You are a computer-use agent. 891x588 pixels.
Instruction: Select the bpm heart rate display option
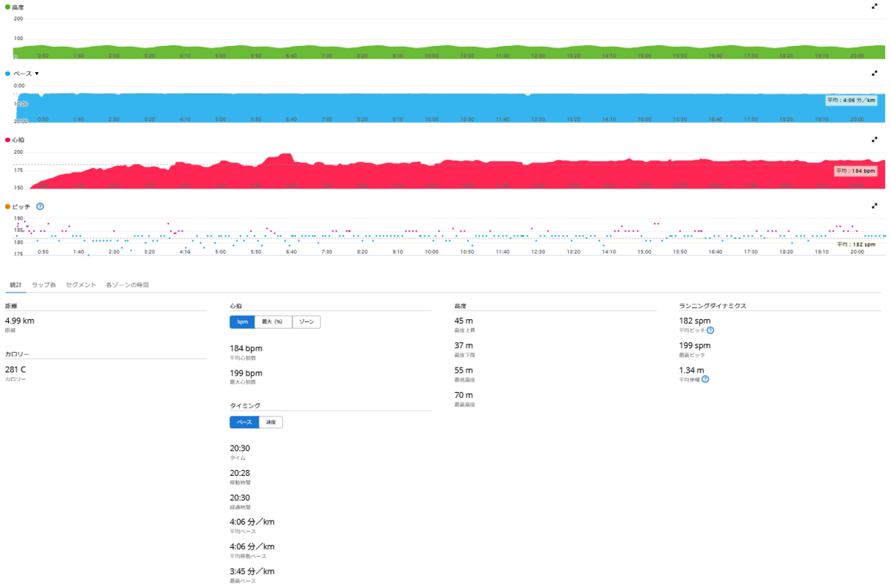point(242,322)
